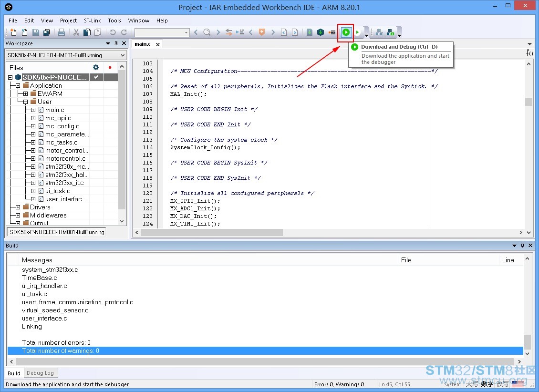Click the Undo arrow icon
This screenshot has width=539, height=392.
click(113, 32)
